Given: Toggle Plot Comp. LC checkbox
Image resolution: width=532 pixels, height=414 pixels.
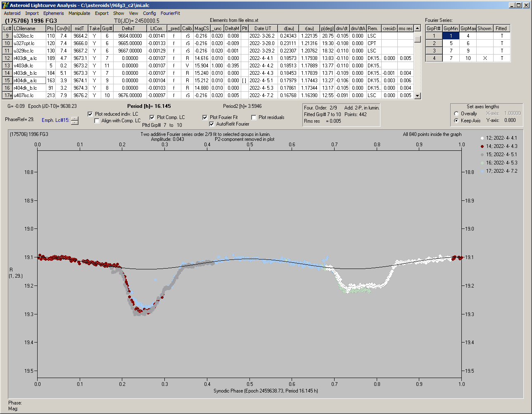Looking at the screenshot, I should tap(152, 117).
